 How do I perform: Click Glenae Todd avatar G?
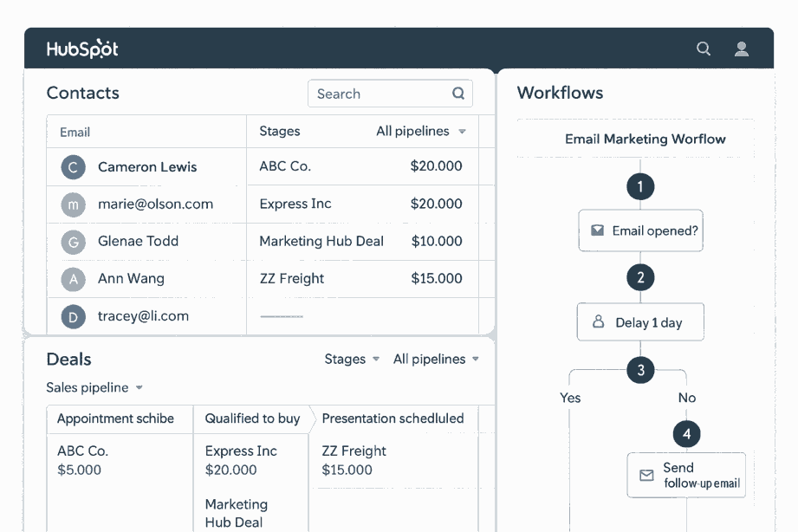point(74,242)
